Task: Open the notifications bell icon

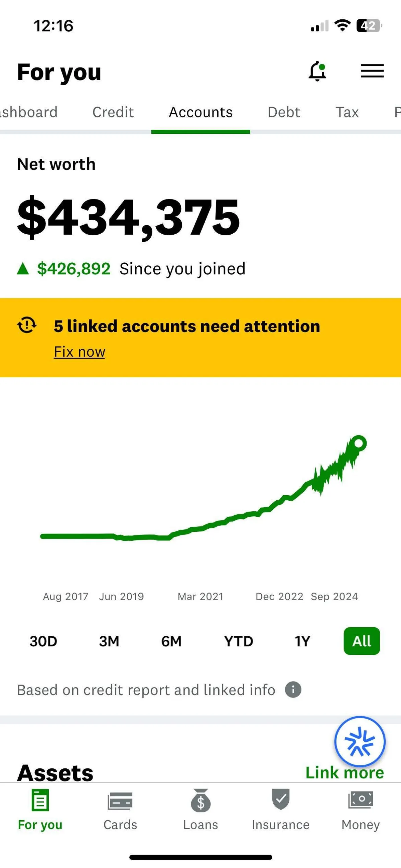Action: click(x=317, y=71)
